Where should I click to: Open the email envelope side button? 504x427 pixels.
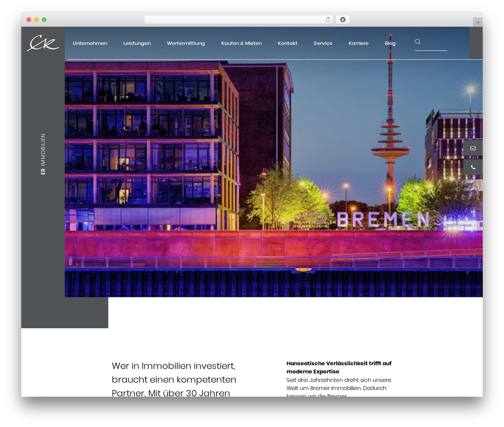click(473, 148)
